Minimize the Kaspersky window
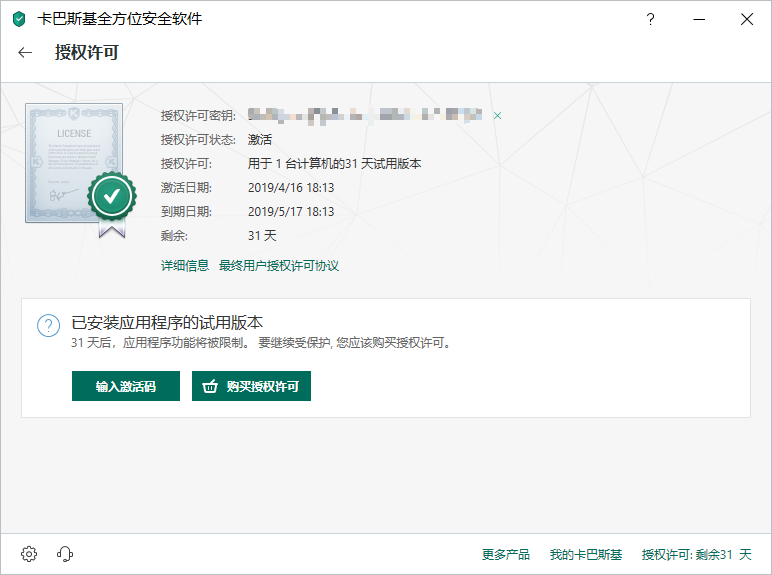This screenshot has width=772, height=575. pyautogui.click(x=699, y=19)
